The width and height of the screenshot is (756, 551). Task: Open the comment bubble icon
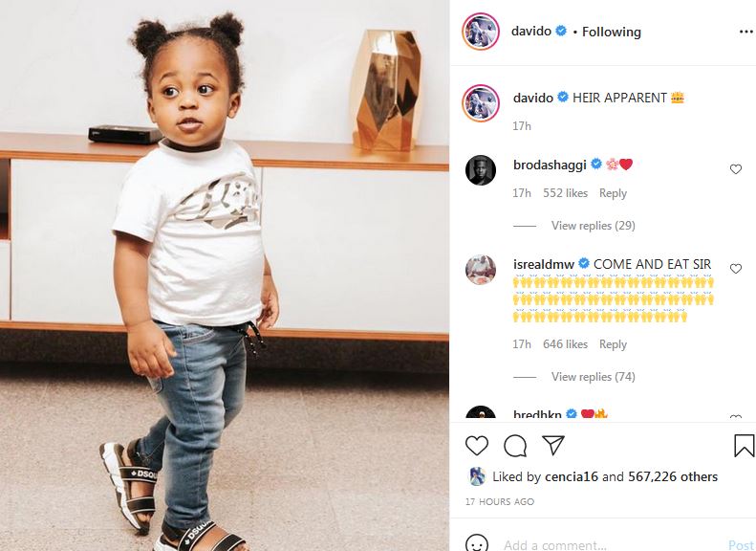515,446
